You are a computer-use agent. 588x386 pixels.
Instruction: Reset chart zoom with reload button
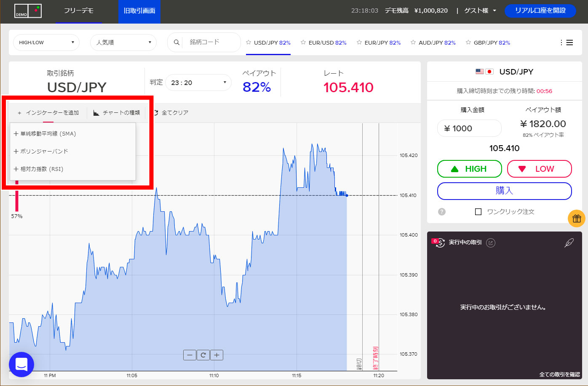(203, 355)
